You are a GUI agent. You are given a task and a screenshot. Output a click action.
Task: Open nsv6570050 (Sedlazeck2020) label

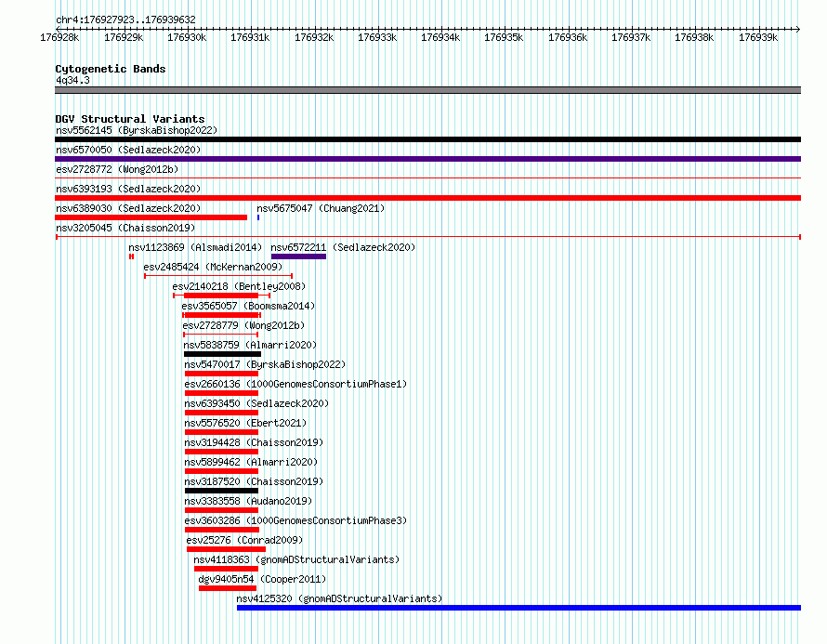(128, 150)
